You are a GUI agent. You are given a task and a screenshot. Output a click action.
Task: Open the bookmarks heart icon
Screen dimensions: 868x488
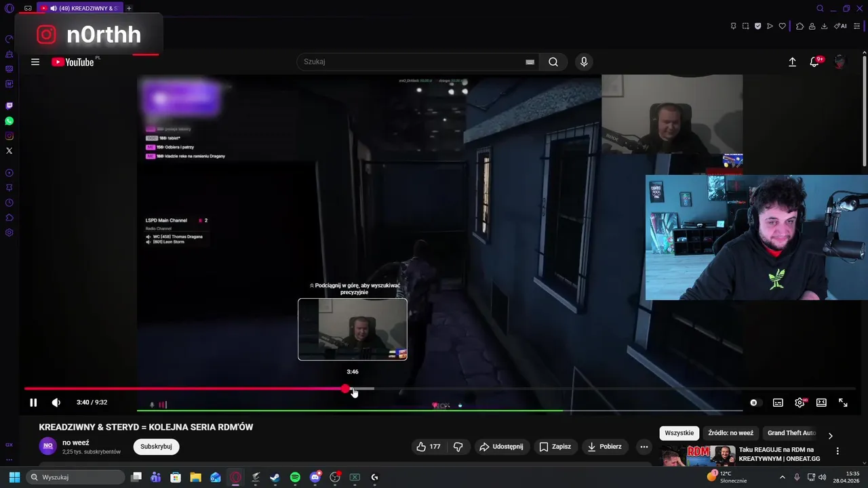(x=782, y=26)
